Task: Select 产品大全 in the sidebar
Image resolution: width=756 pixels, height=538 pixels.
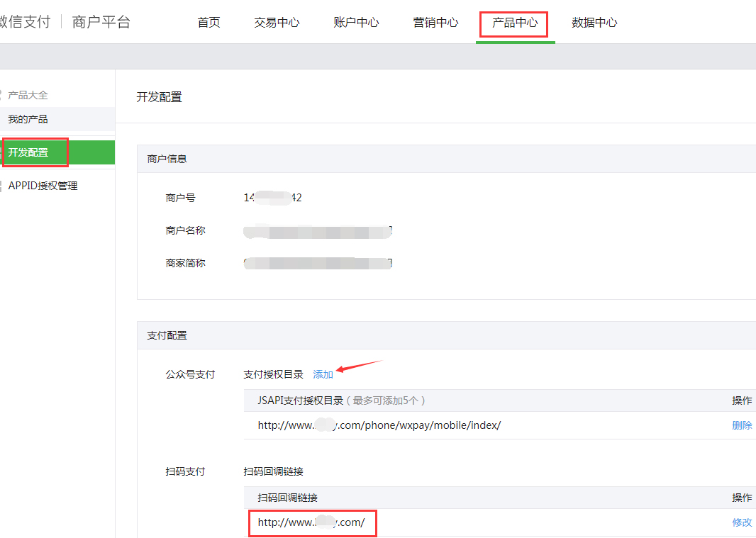Action: click(28, 95)
